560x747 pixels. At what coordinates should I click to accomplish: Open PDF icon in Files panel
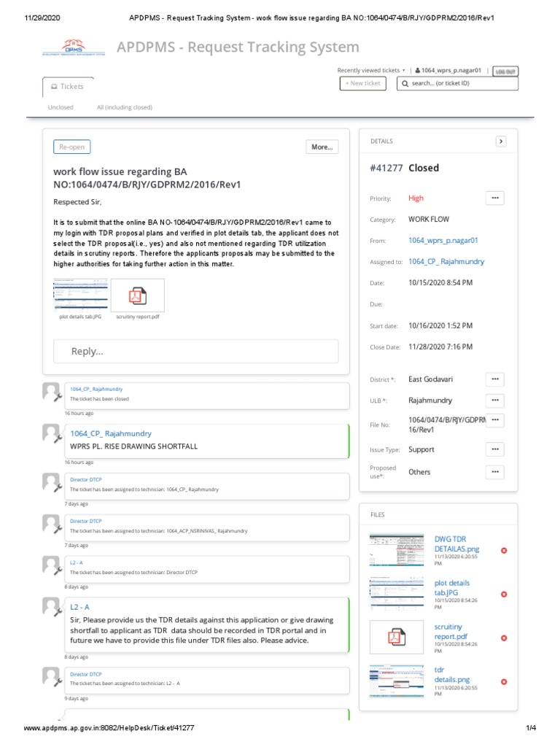(397, 637)
